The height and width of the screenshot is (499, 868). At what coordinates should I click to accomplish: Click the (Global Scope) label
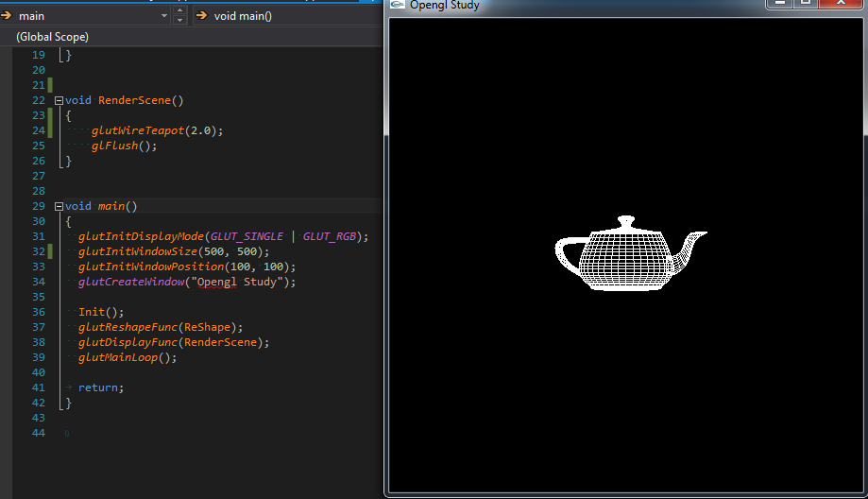(53, 37)
